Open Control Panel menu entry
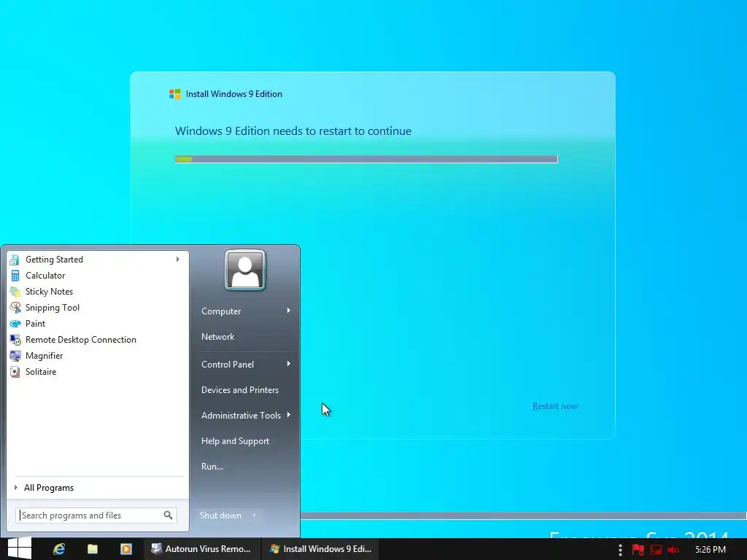 point(228,365)
